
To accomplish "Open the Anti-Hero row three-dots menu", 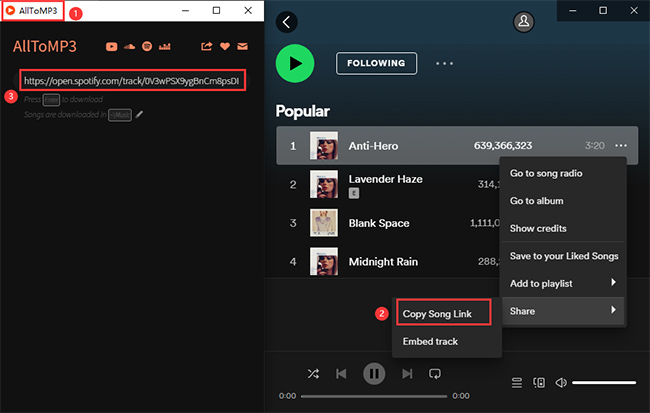I will point(621,146).
